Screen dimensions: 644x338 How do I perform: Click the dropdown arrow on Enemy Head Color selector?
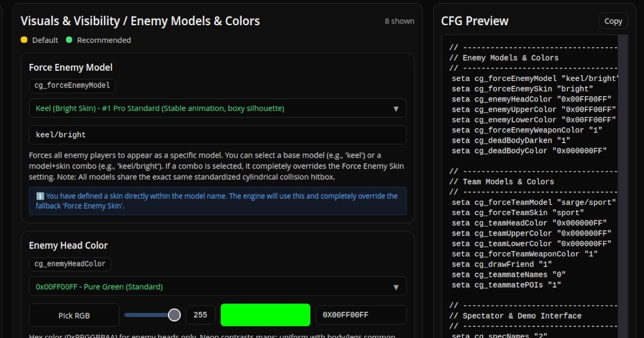(x=397, y=286)
